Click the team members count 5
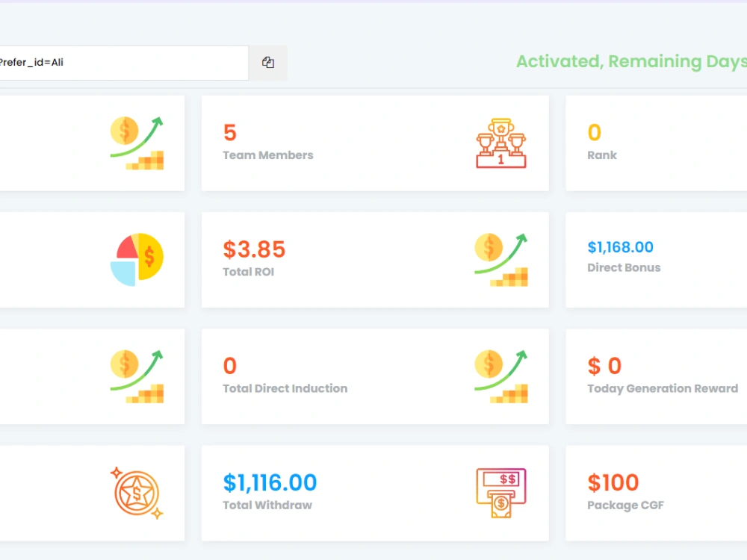Screen dimensions: 747x560 (x=229, y=132)
